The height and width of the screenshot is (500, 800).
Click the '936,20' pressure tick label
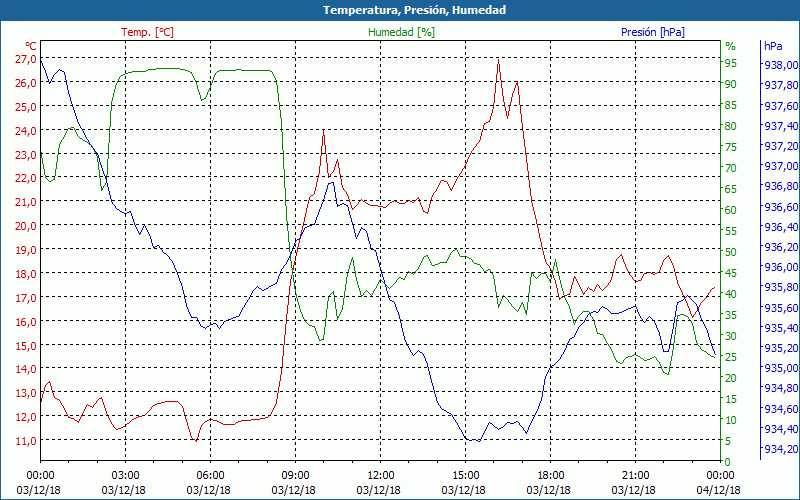click(779, 247)
